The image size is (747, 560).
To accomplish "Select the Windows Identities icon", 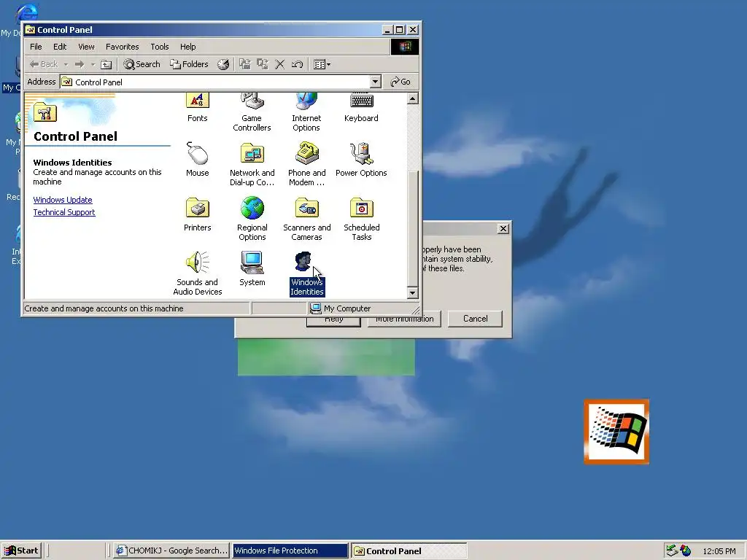I will pos(307,274).
